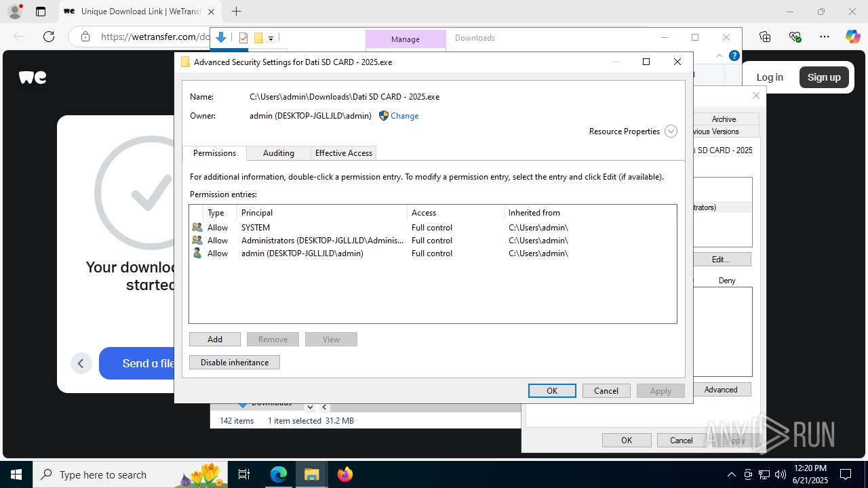Open Customize Quick Access Toolbar dropdown
This screenshot has width=868, height=488.
click(271, 39)
